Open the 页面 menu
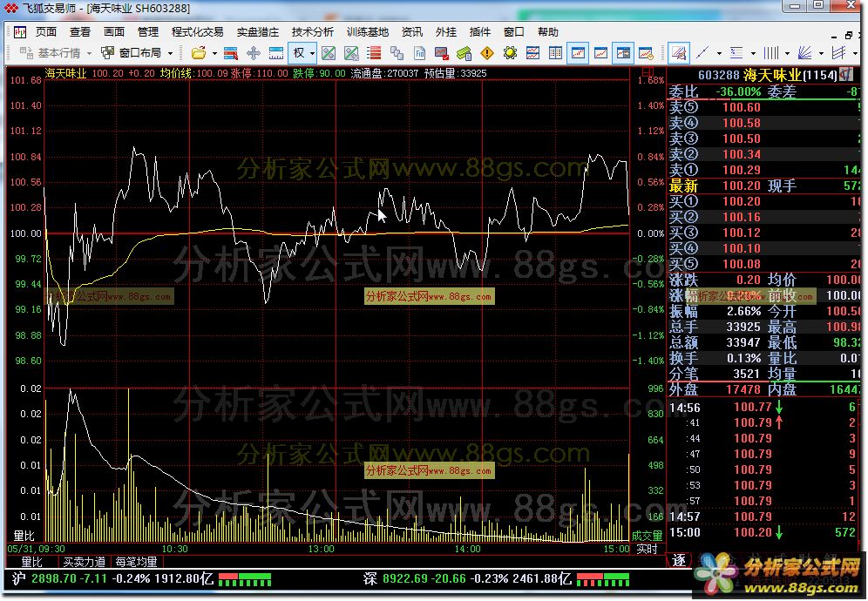The width and height of the screenshot is (868, 601). [x=46, y=32]
